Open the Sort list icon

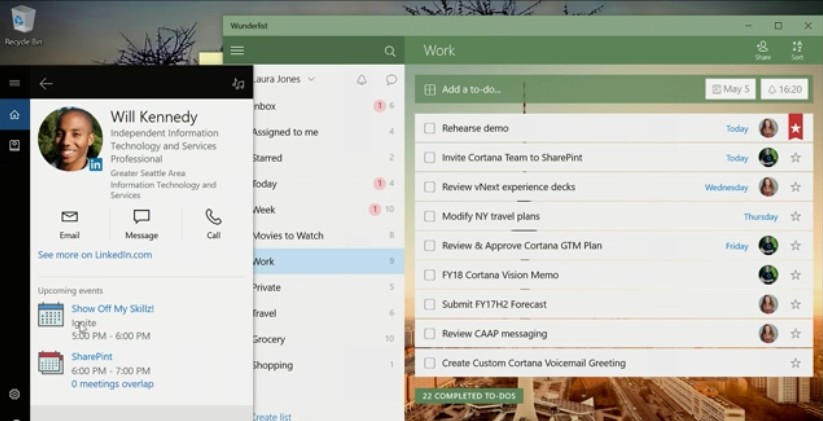point(797,50)
